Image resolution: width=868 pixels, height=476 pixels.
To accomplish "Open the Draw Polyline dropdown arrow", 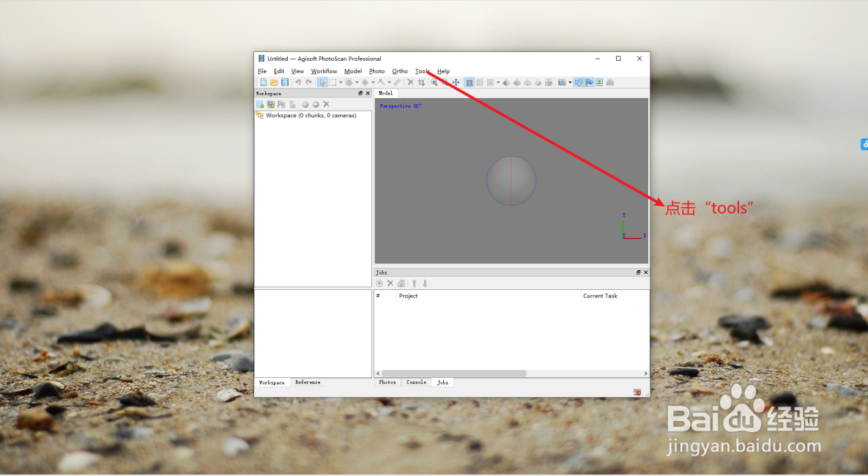I will point(389,83).
